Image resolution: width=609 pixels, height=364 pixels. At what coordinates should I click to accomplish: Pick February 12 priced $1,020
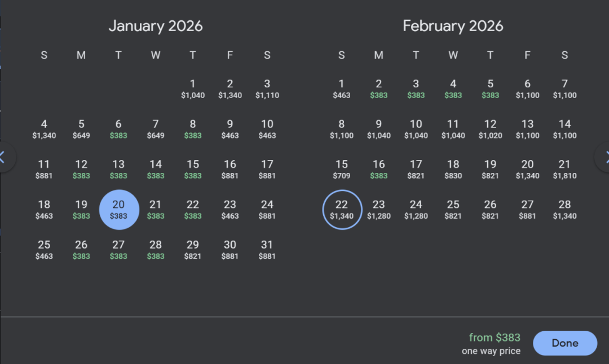click(491, 129)
